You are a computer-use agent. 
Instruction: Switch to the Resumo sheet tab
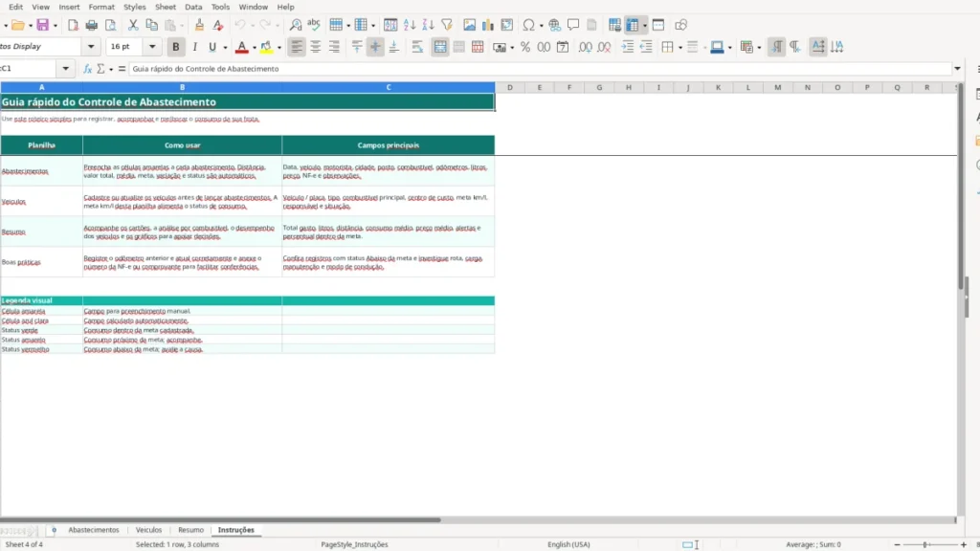tap(190, 530)
